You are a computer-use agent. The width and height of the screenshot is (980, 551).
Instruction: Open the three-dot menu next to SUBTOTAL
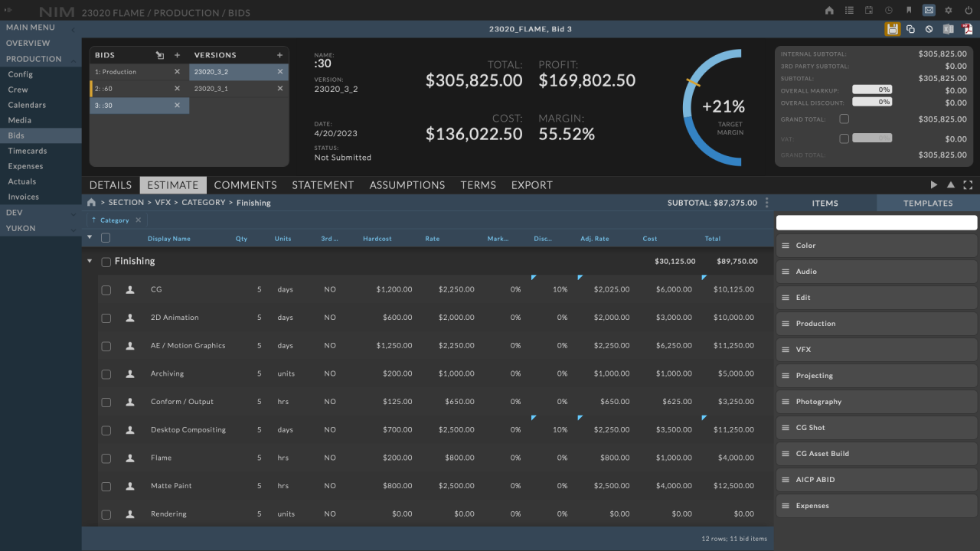pos(768,202)
